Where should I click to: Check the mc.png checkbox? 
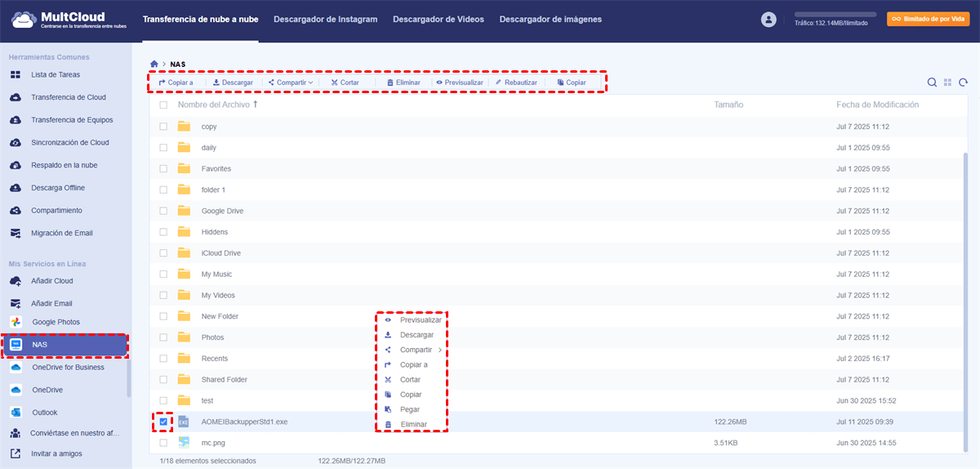click(x=163, y=443)
